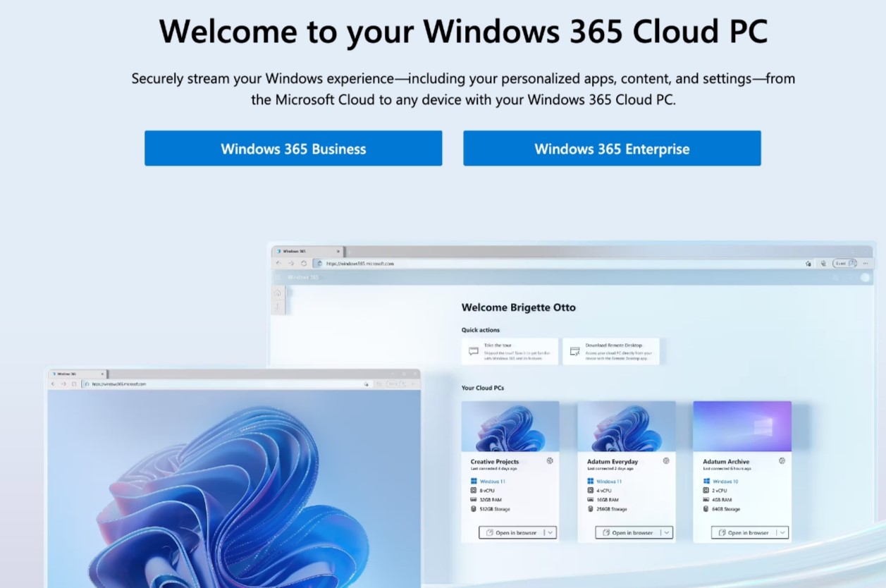This screenshot has height=588, width=886.
Task: Click favorites star icon in wallpaper browser window
Action: pyautogui.click(x=366, y=384)
